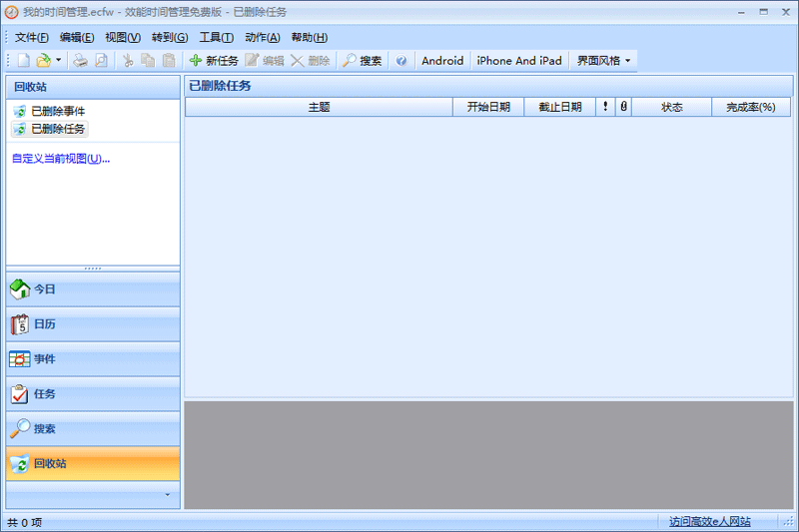Click the blue help question icon

401,61
